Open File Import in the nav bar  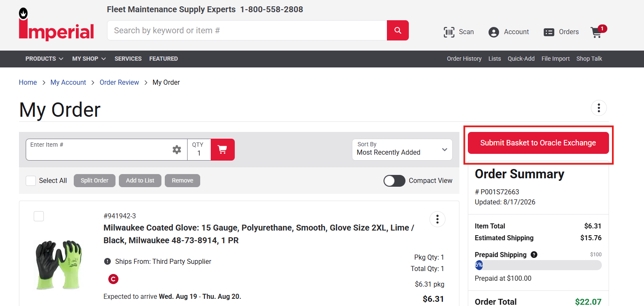tap(555, 59)
